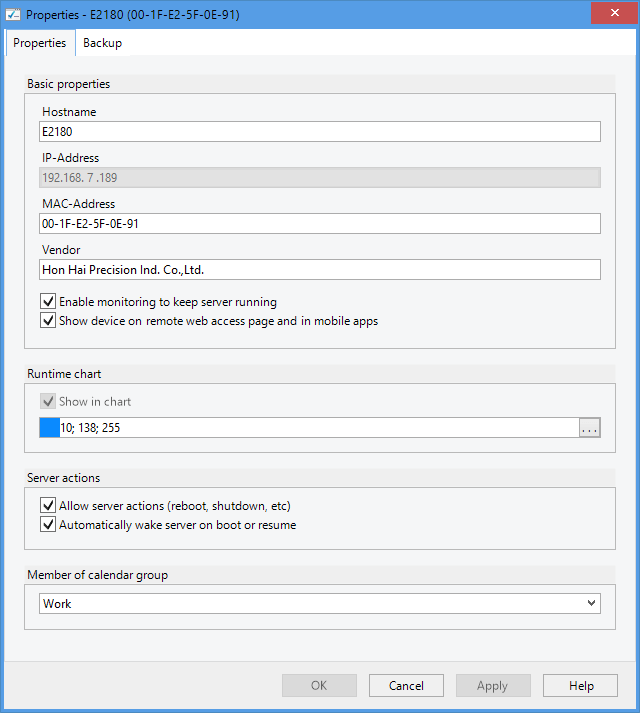
Task: Select the Properties tab
Action: coord(40,43)
